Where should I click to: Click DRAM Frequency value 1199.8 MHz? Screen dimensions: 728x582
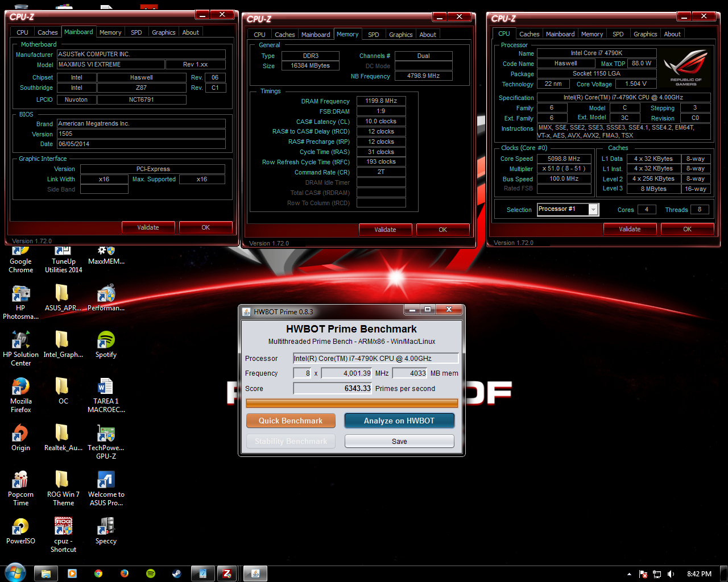381,101
